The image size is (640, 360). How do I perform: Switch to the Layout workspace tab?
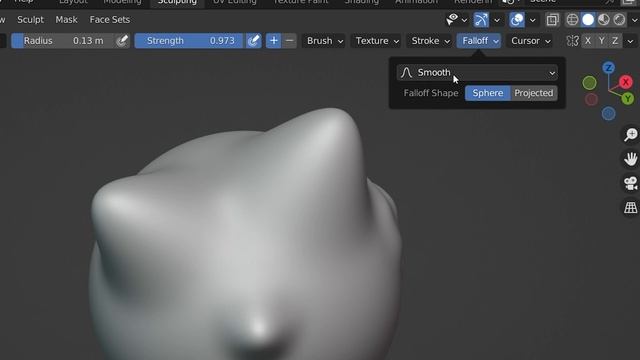73,2
